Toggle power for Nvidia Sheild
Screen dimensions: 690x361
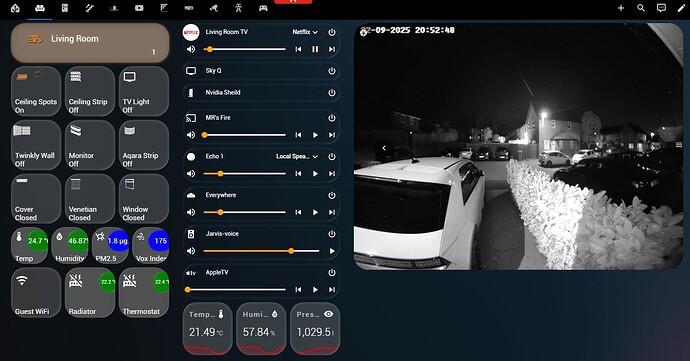pyautogui.click(x=332, y=93)
